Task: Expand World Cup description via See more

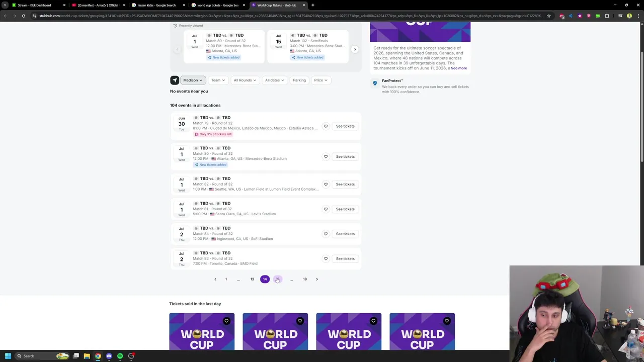Action: pyautogui.click(x=459, y=68)
